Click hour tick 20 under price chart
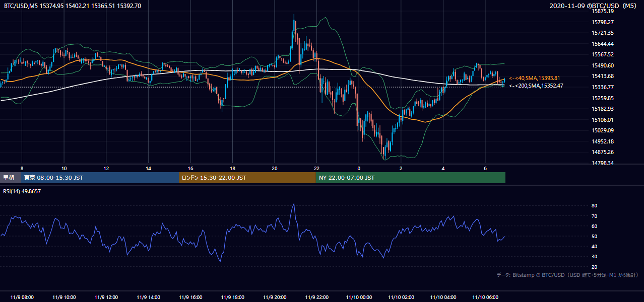The width and height of the screenshot is (644, 302). [x=275, y=168]
